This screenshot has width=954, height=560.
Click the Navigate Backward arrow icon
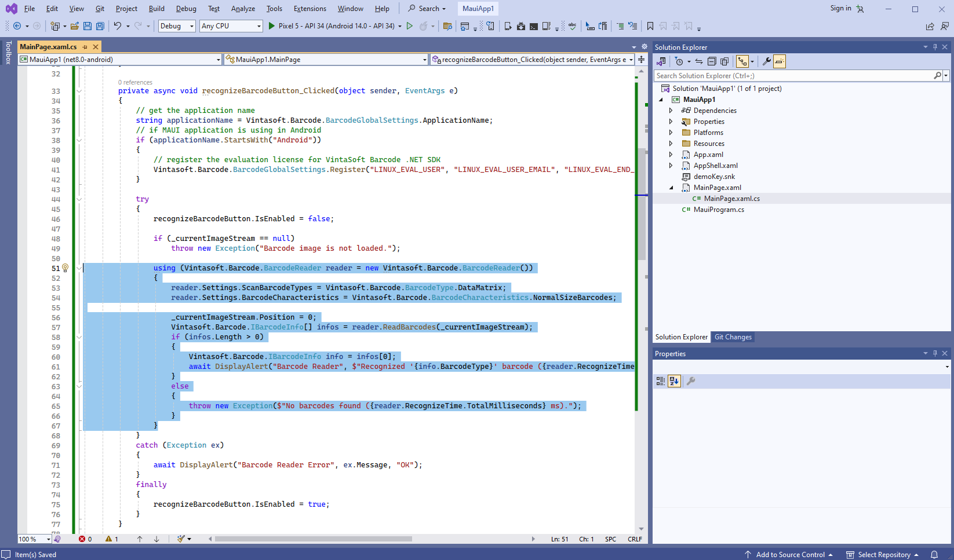point(17,26)
